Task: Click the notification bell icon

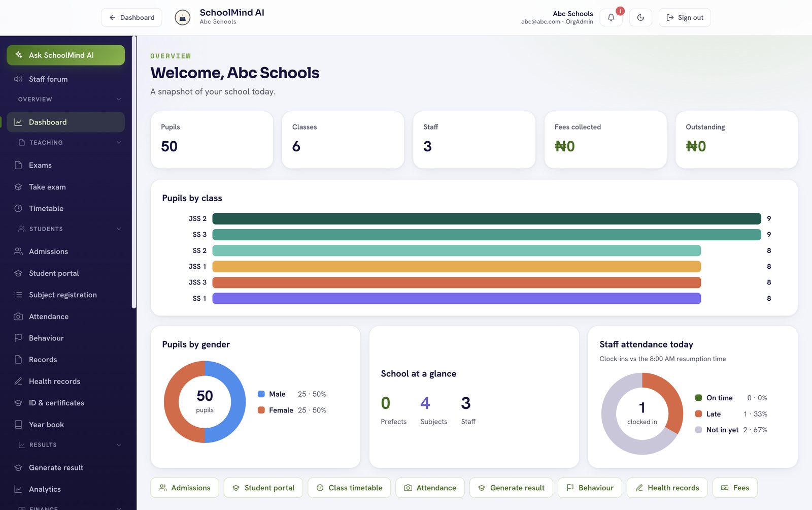Action: coord(611,17)
